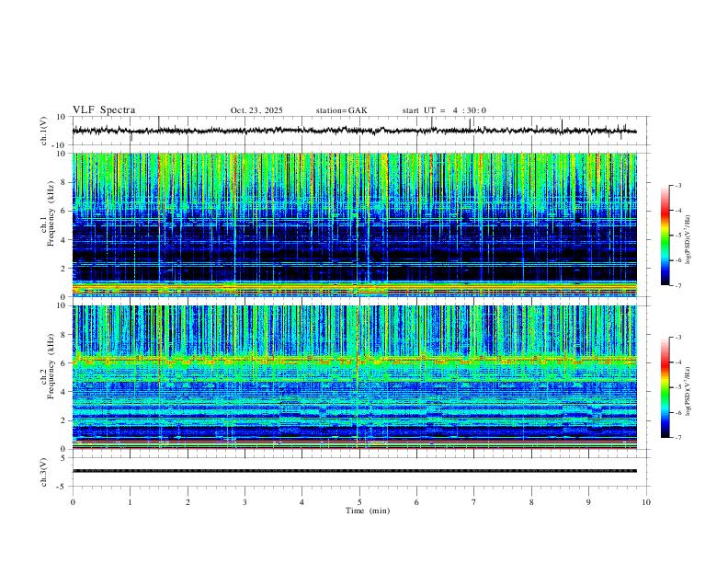
Task: Click the "ch.3(V)" axis label
Action: [x=44, y=472]
